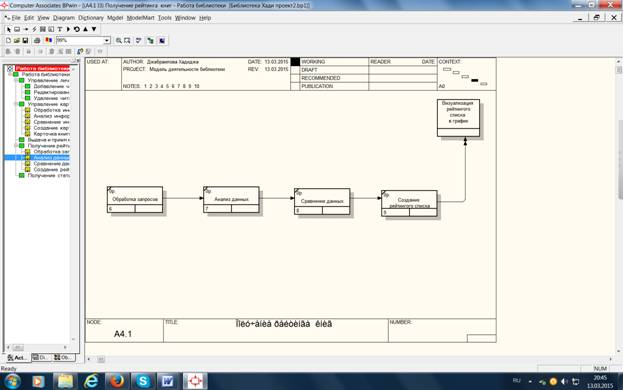Go to parent diagram triangle
The height and width of the screenshot is (390, 623).
point(85,29)
